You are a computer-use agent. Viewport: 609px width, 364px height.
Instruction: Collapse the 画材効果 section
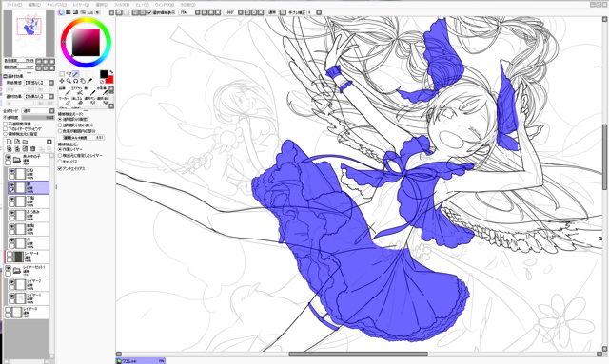coord(6,76)
